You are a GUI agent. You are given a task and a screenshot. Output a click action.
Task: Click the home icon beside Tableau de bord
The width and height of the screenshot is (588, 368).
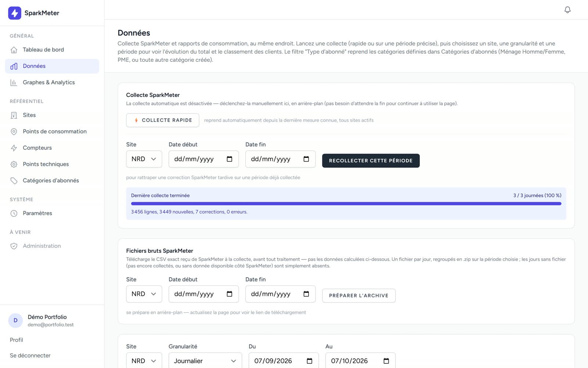point(14,50)
